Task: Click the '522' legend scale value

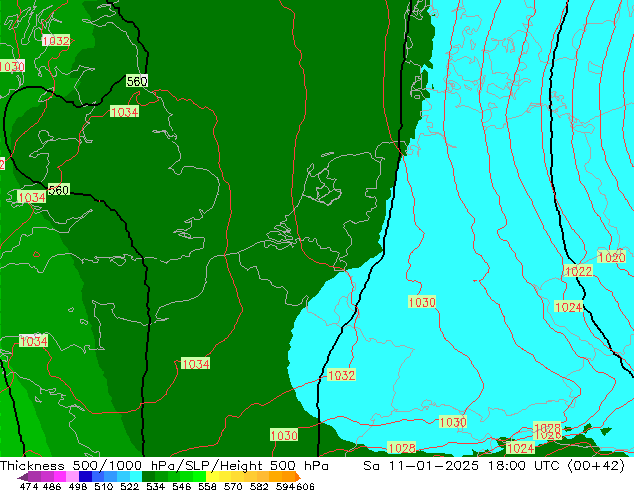Action: point(129,486)
